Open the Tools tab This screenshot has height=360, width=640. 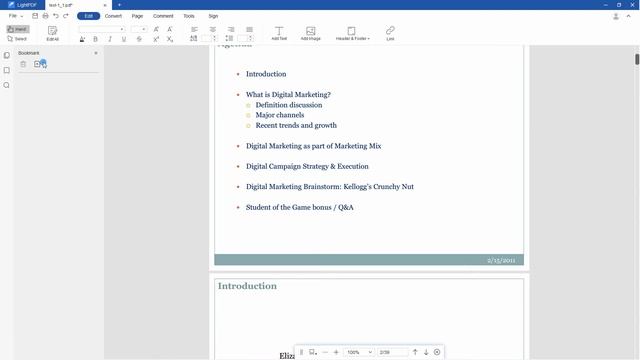click(189, 16)
